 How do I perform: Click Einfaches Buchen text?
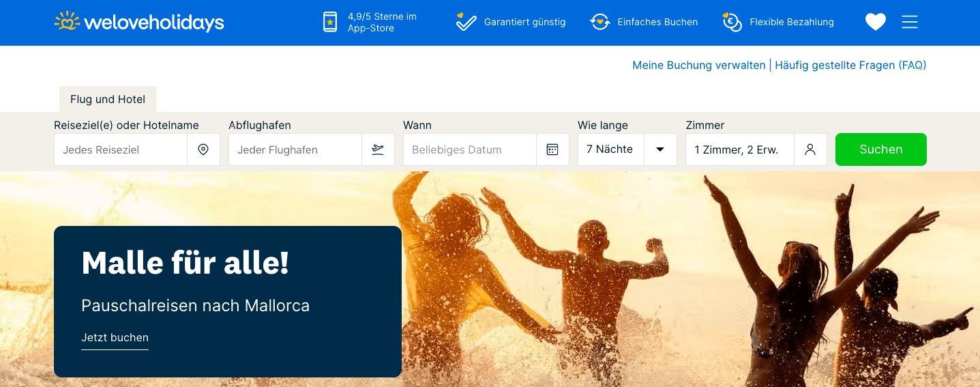tap(657, 22)
